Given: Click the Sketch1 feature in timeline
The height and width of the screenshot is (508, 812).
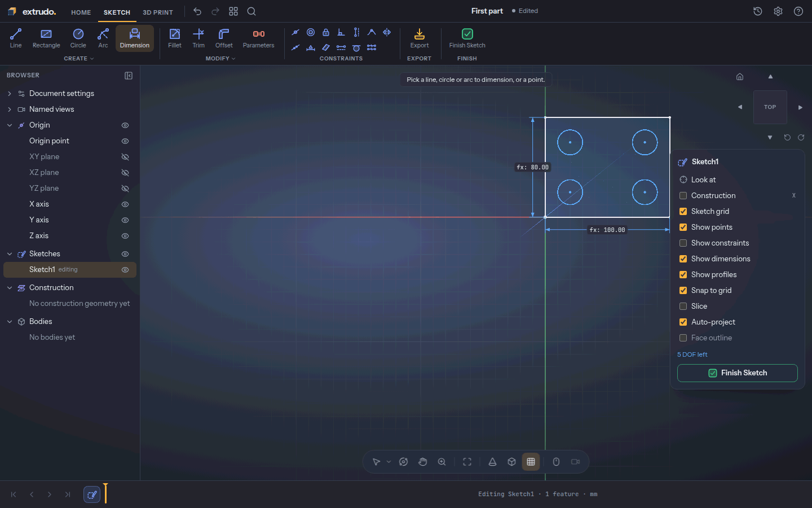Looking at the screenshot, I should (92, 494).
